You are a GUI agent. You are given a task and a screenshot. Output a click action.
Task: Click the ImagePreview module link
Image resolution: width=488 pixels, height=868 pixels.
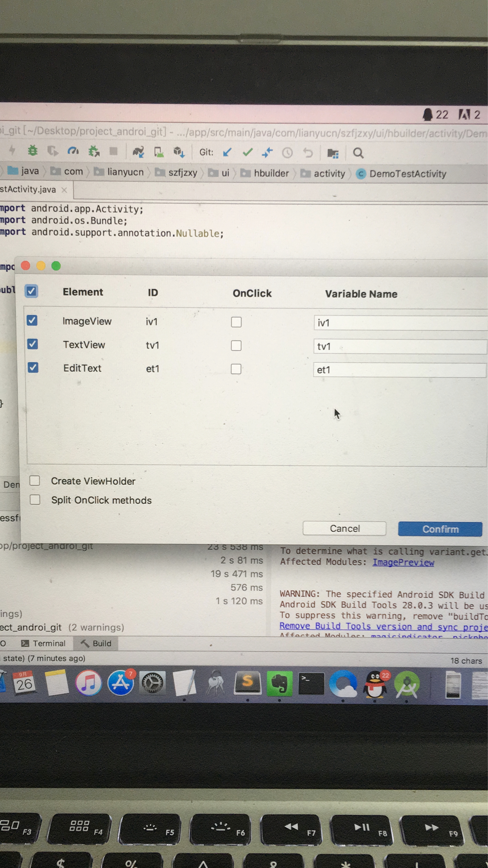403,562
